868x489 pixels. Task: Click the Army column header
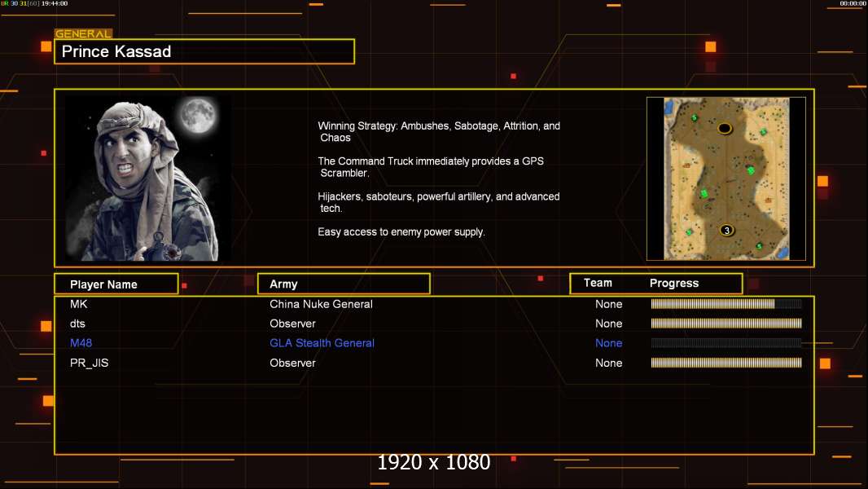344,284
